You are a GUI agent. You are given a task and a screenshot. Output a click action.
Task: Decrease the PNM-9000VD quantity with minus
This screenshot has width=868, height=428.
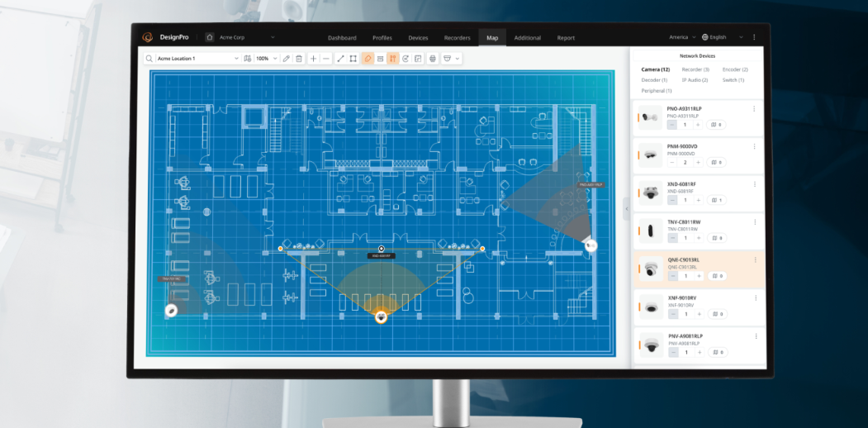[672, 163]
